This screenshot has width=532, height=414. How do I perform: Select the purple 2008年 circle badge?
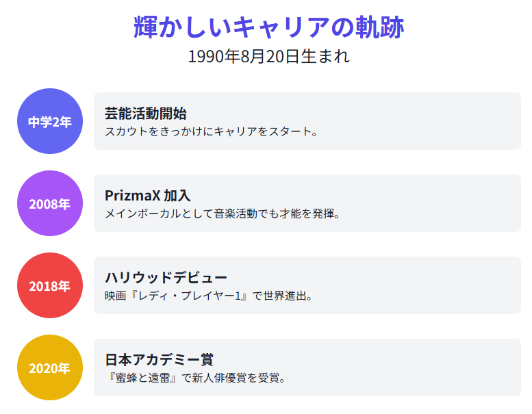tap(50, 203)
